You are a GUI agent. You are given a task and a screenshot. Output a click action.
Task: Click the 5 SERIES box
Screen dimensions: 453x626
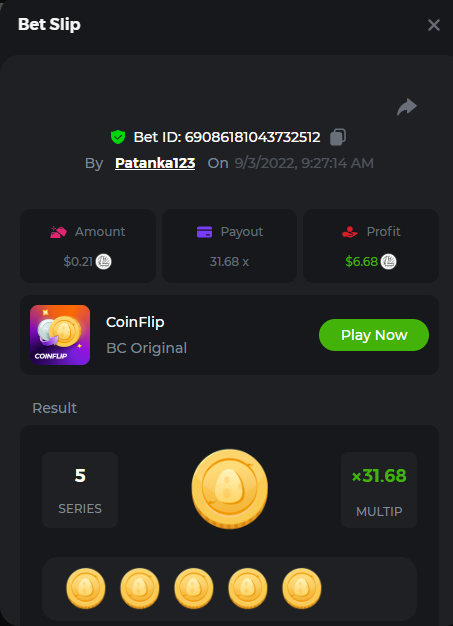coord(80,490)
